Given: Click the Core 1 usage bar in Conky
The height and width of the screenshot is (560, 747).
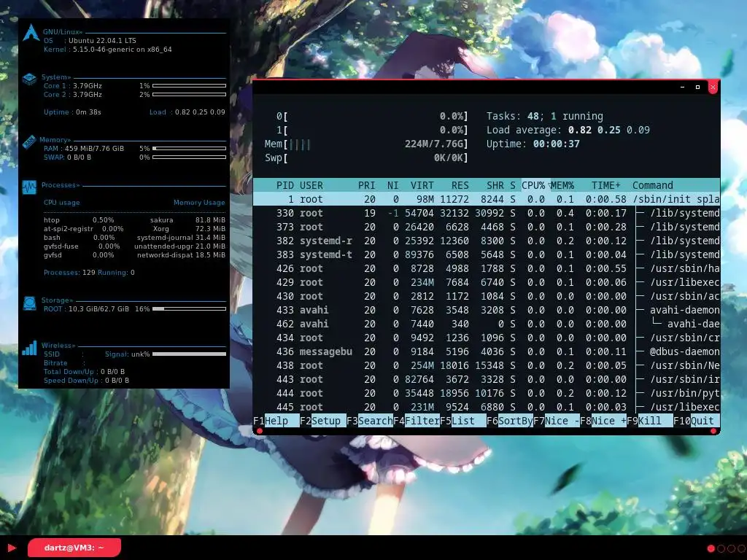Looking at the screenshot, I should [189, 86].
